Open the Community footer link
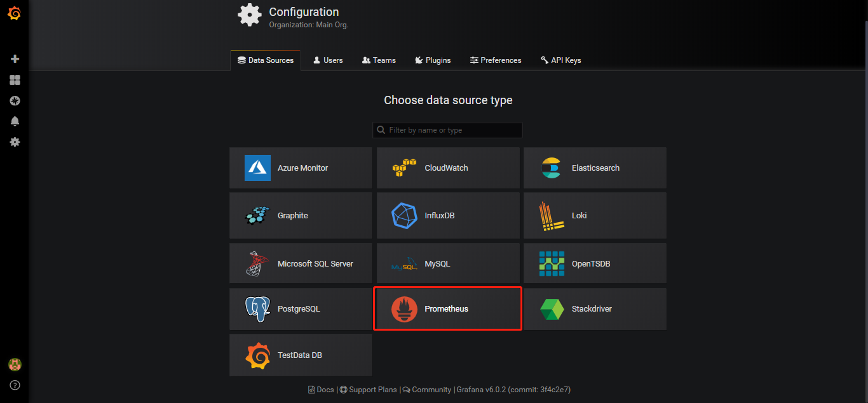The width and height of the screenshot is (868, 403). pyautogui.click(x=427, y=390)
